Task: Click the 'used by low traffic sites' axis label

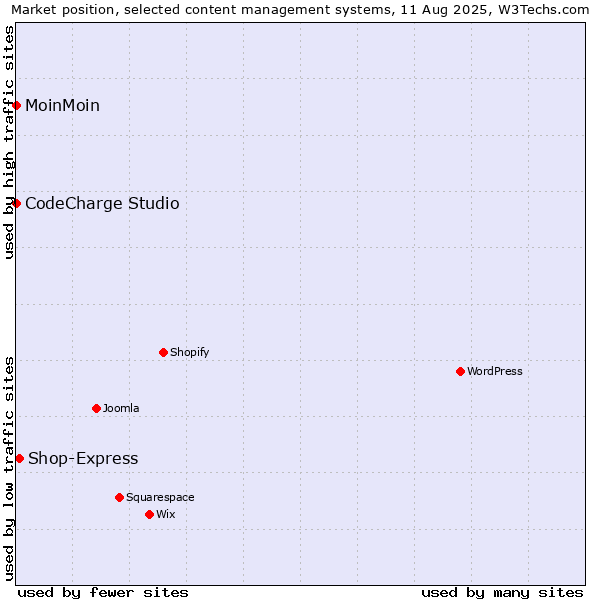Action: (x=8, y=469)
